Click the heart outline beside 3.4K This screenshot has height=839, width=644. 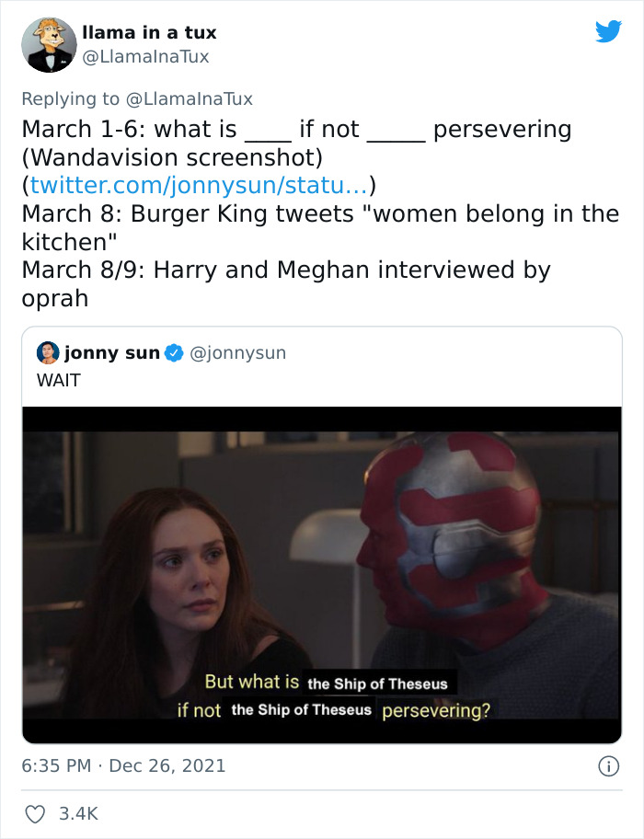tap(36, 813)
